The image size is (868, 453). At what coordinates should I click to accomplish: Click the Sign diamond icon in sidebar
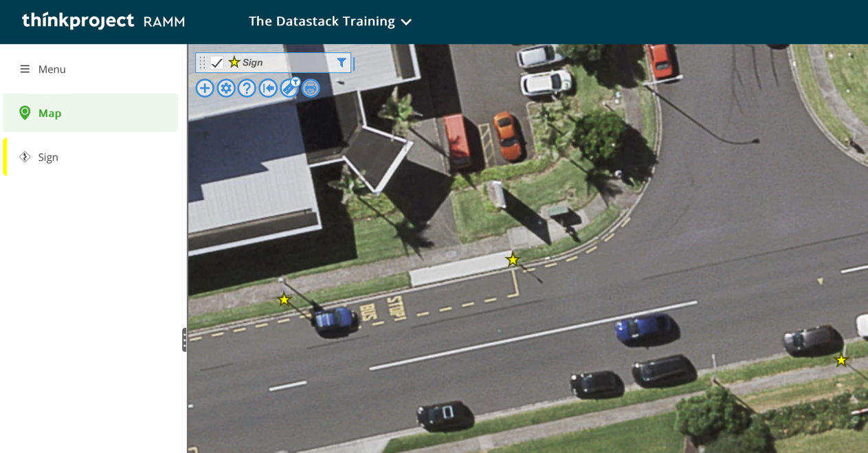point(25,157)
